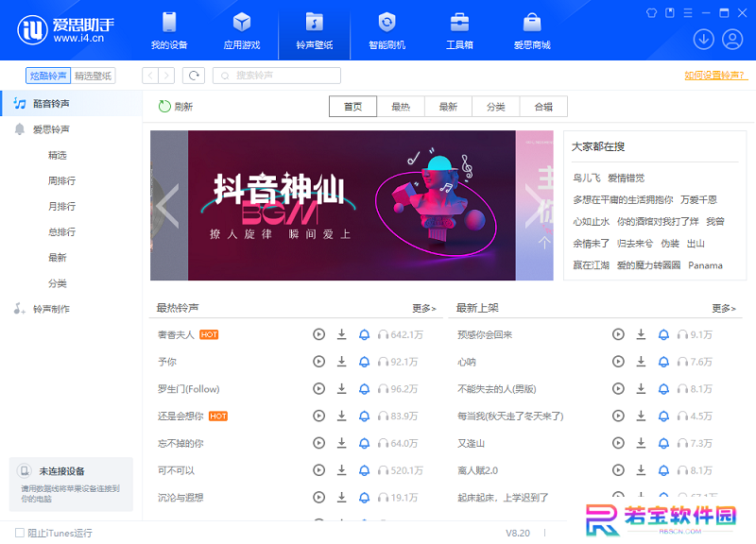Open 精选 in the sidebar
Viewport: 756px width, 544px height.
pos(58,155)
